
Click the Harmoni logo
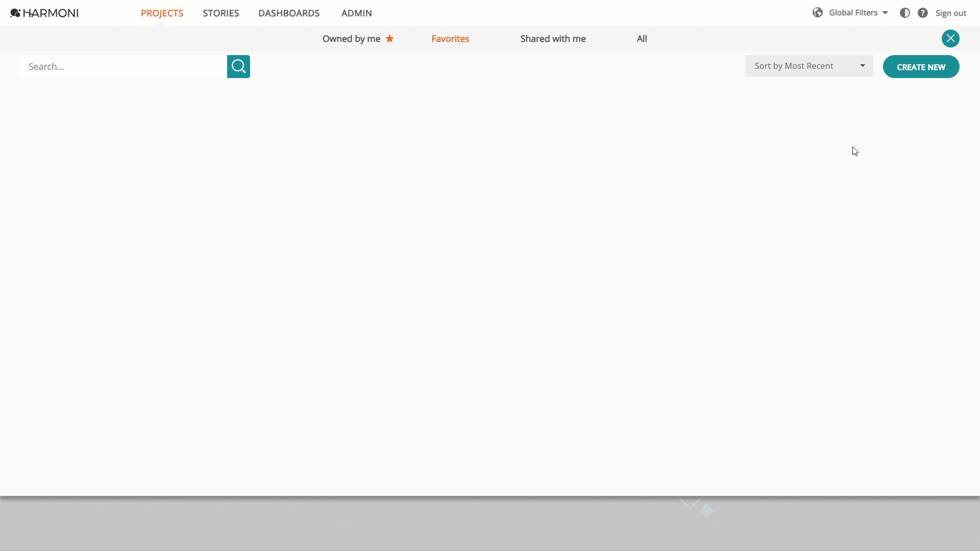[x=44, y=13]
